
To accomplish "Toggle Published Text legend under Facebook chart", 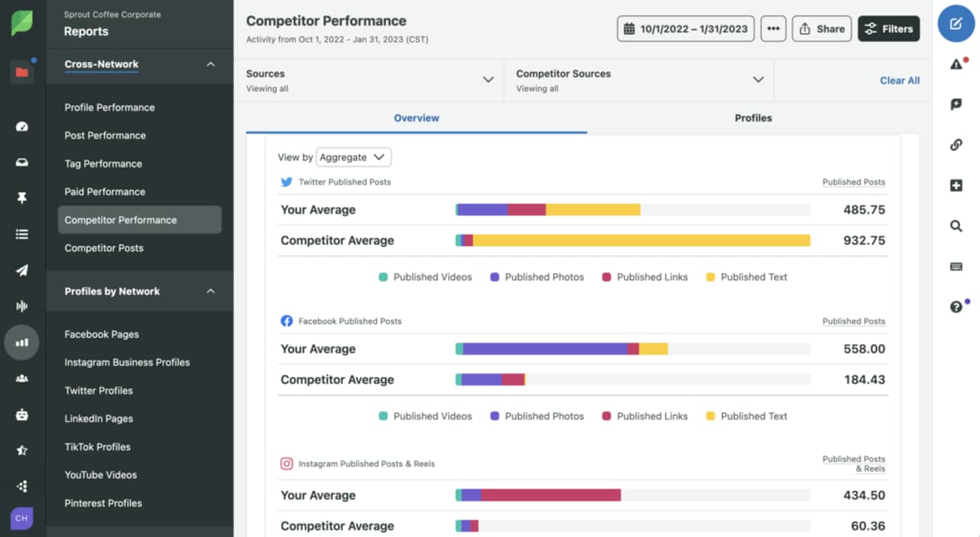I will click(x=746, y=417).
